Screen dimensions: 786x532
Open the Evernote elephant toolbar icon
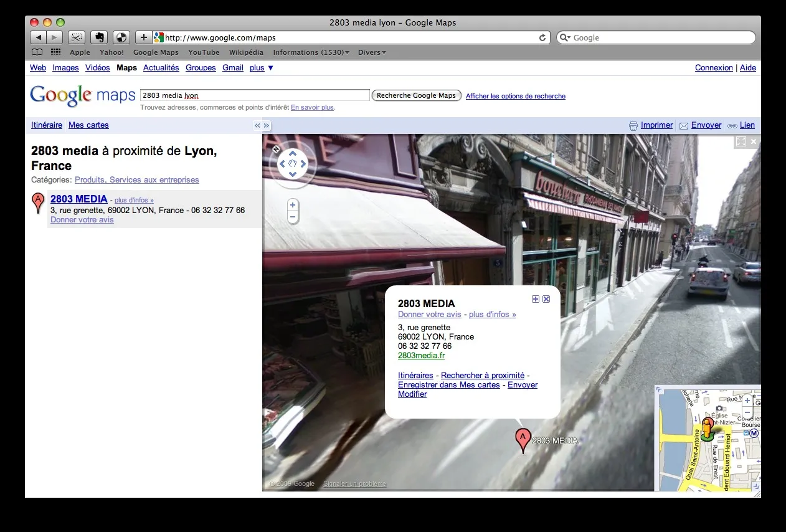pyautogui.click(x=100, y=37)
